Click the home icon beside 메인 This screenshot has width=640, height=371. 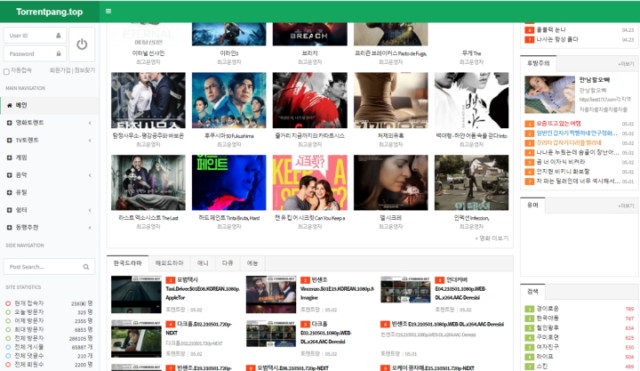[x=9, y=105]
